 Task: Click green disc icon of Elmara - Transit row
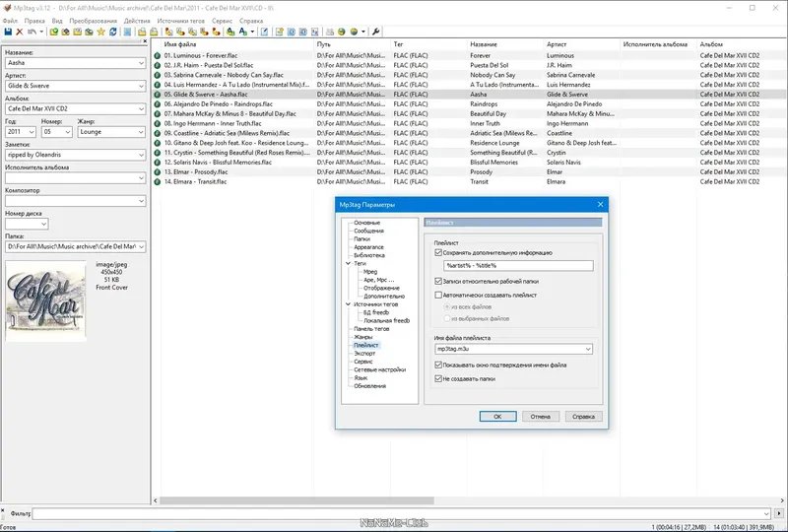pyautogui.click(x=157, y=181)
